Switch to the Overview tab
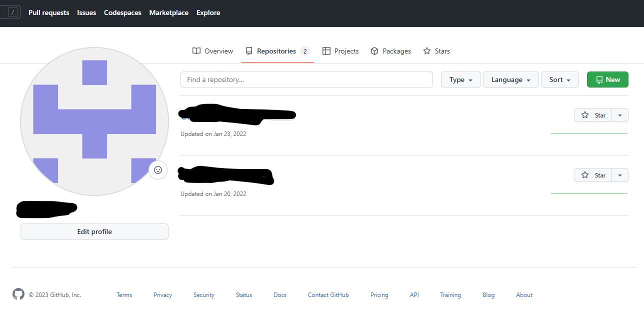The width and height of the screenshot is (644, 334). point(212,51)
